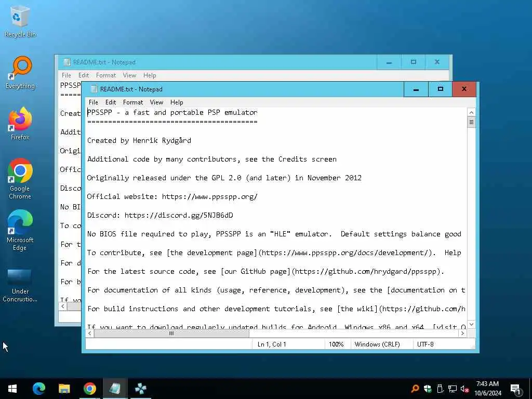This screenshot has width=532, height=399.
Task: Open File menu in back Notepad window
Action: coord(66,75)
